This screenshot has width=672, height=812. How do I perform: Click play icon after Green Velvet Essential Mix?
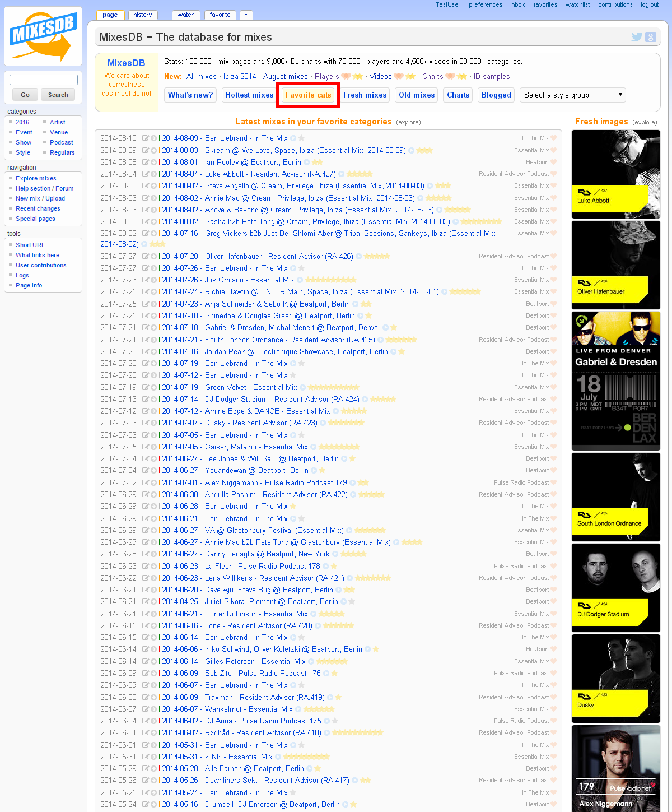pyautogui.click(x=303, y=388)
